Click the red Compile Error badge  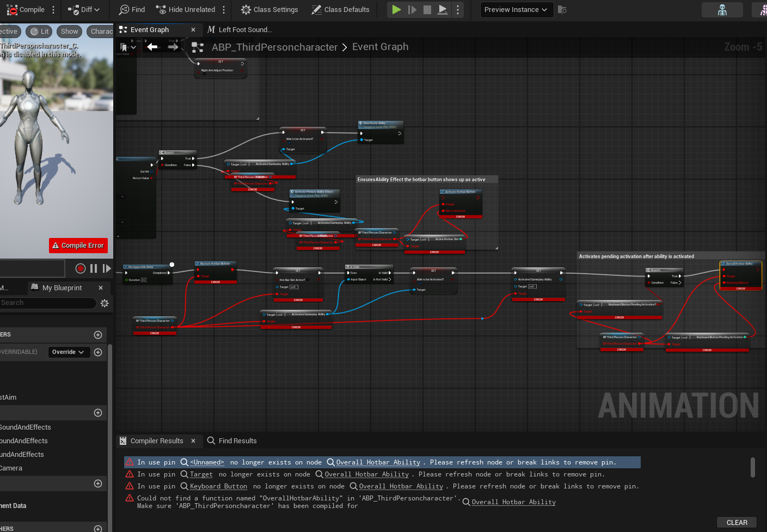pos(78,246)
